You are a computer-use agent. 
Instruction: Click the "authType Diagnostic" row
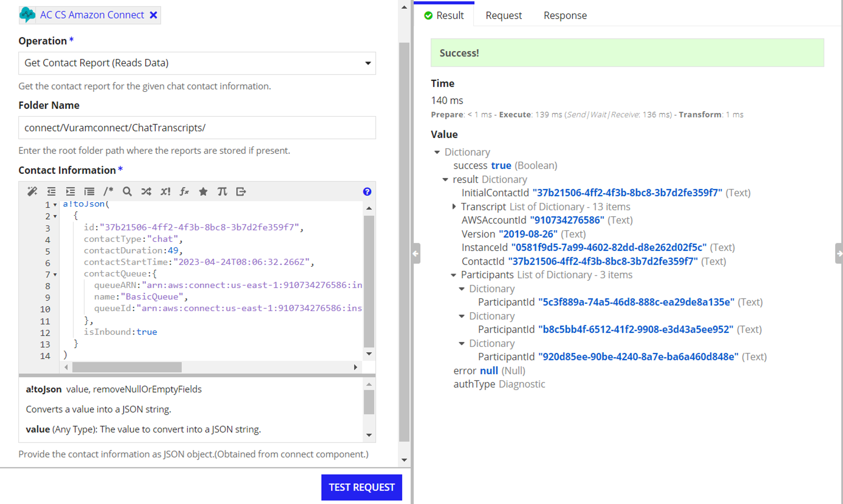point(499,384)
